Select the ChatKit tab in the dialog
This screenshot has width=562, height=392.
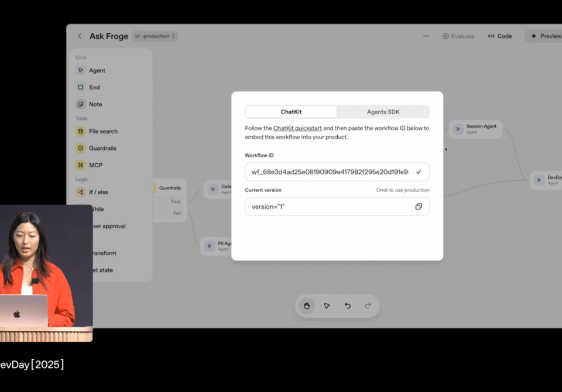(x=291, y=111)
